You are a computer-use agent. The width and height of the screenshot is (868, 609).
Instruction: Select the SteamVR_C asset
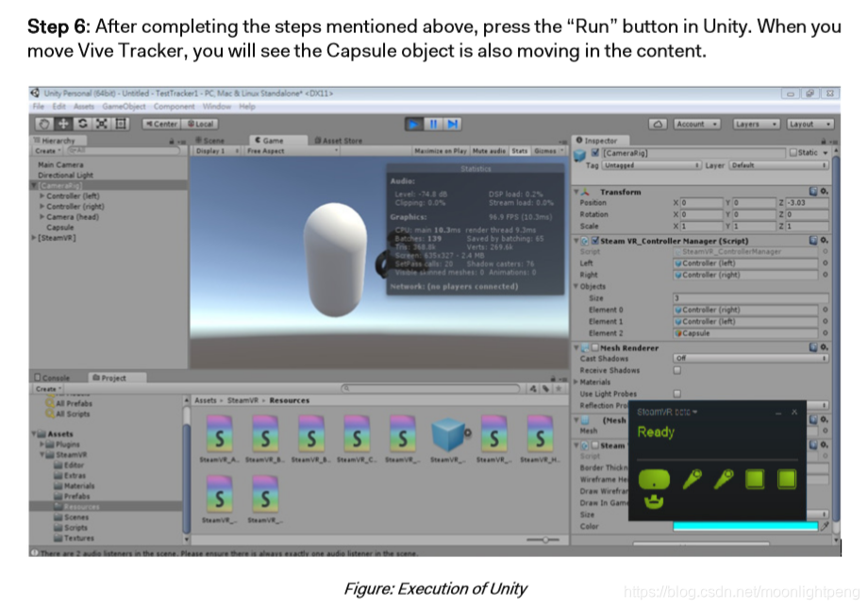click(x=357, y=439)
